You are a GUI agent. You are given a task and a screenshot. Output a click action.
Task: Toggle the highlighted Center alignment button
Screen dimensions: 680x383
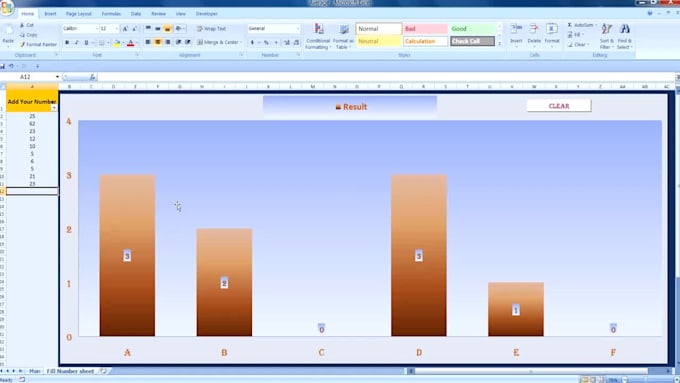click(x=158, y=42)
